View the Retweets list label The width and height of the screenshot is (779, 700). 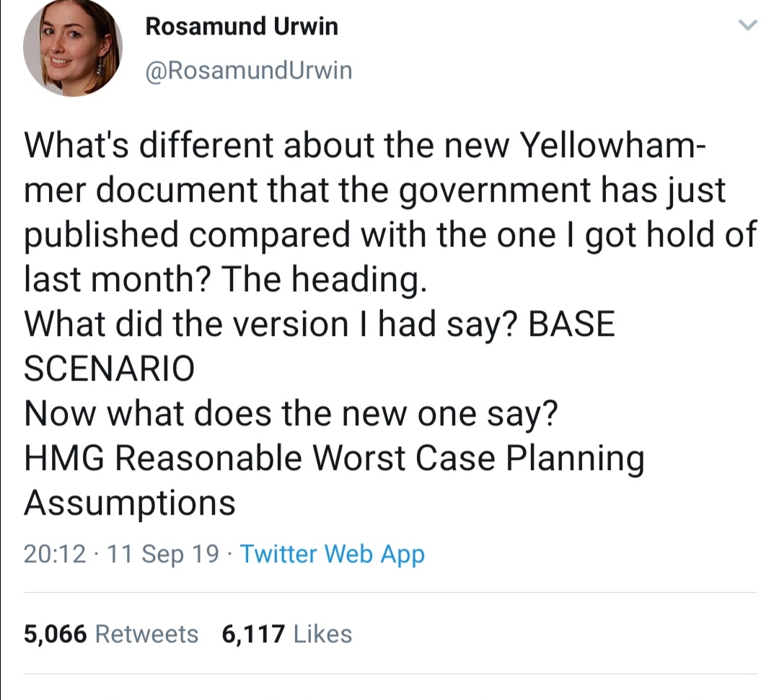(x=146, y=634)
